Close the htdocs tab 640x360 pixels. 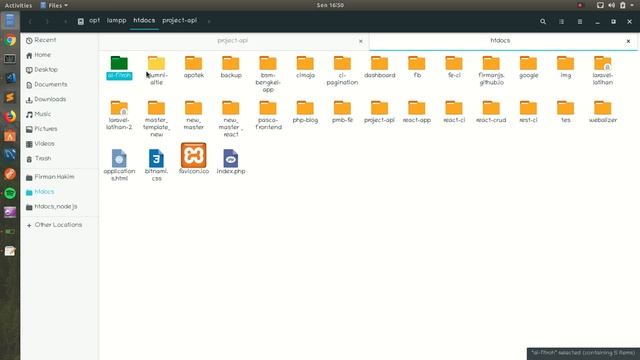(628, 41)
